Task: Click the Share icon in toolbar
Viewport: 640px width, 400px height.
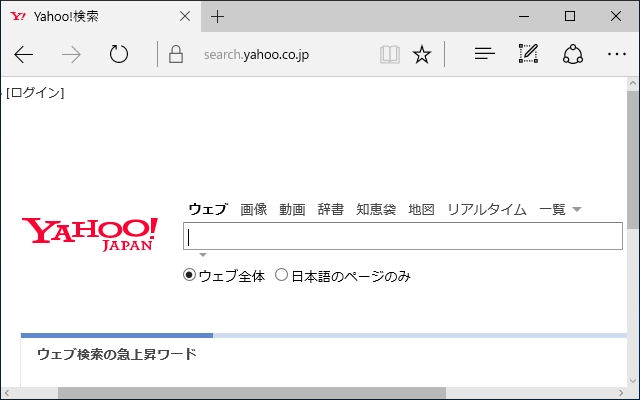Action: (573, 54)
